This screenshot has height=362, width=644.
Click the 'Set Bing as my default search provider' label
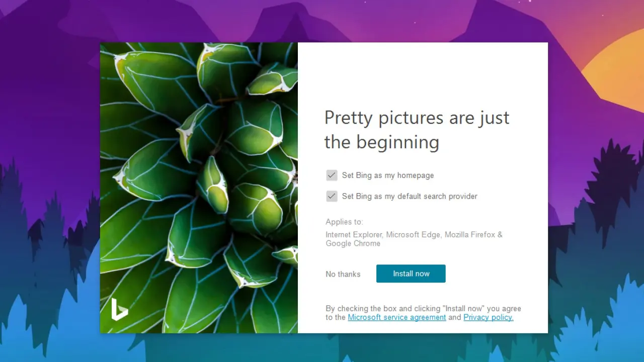409,197
